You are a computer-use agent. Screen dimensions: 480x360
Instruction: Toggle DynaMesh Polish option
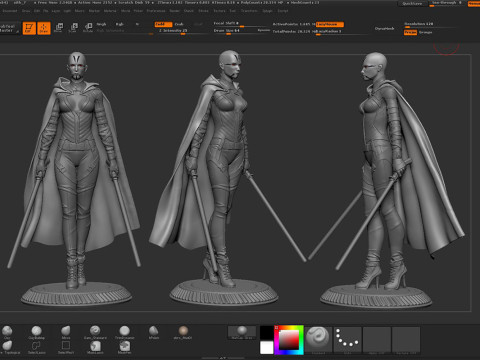coord(410,32)
